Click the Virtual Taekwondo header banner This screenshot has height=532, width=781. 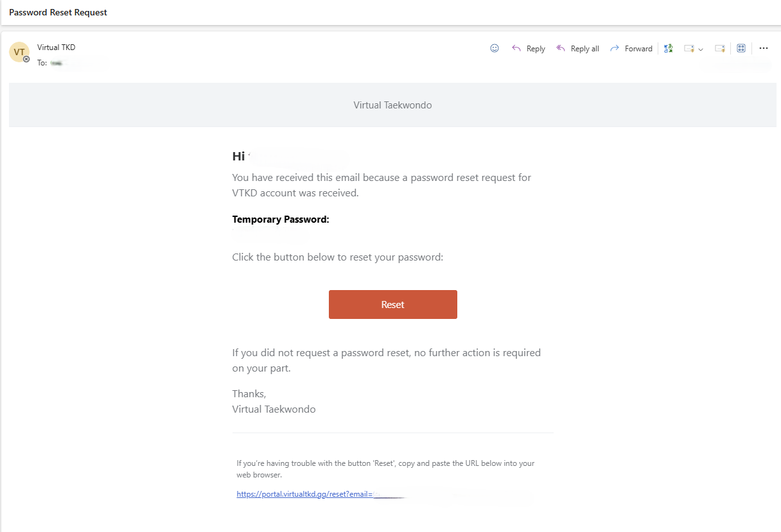coord(392,105)
